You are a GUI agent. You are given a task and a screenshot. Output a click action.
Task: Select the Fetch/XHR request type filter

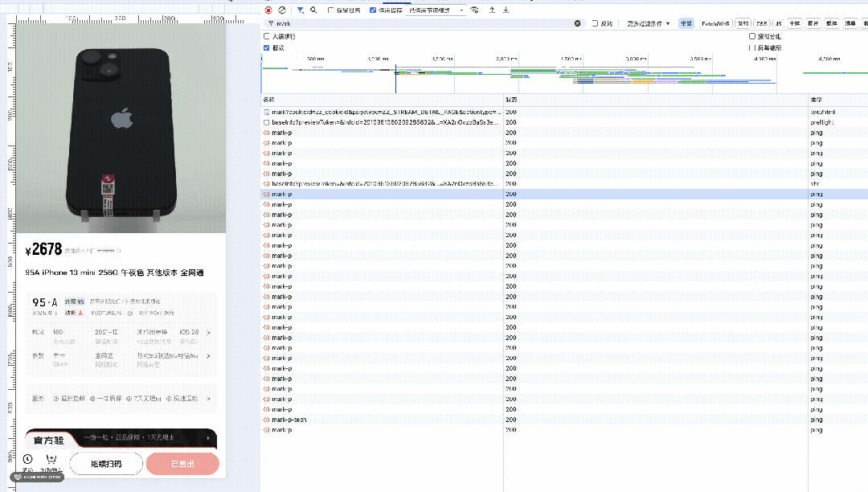click(x=715, y=23)
